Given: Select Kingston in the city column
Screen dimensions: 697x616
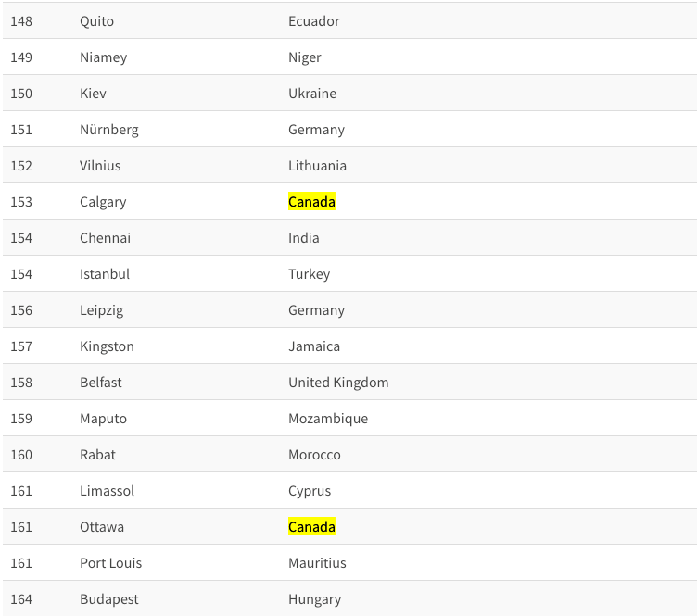Looking at the screenshot, I should coord(108,346).
